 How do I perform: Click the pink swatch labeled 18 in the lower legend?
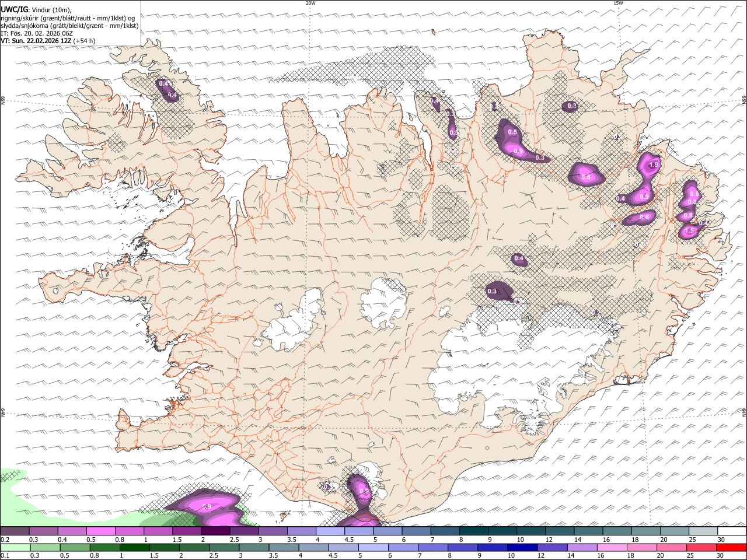point(642,548)
